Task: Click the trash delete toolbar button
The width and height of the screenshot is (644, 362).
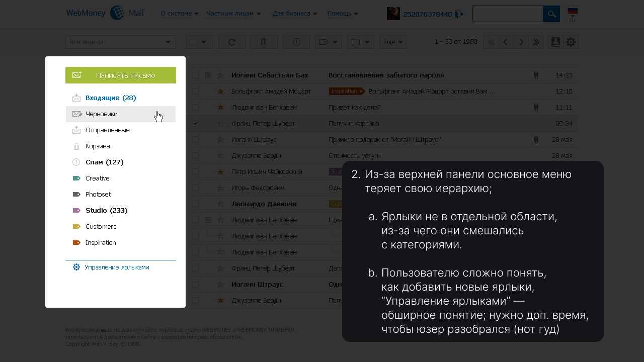Action: click(264, 42)
